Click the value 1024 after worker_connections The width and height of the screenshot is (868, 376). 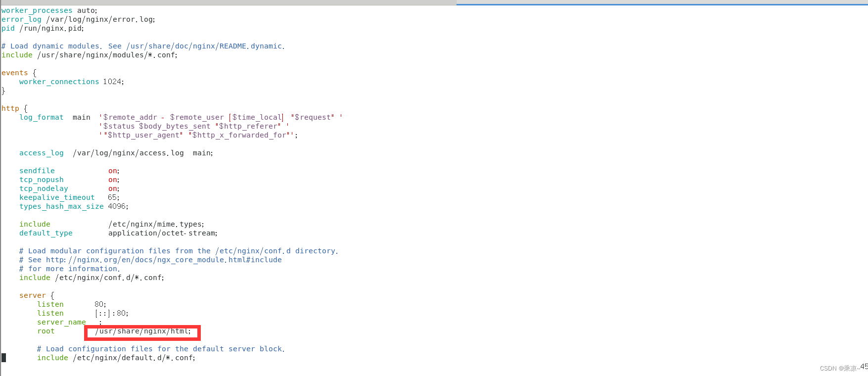(x=112, y=82)
